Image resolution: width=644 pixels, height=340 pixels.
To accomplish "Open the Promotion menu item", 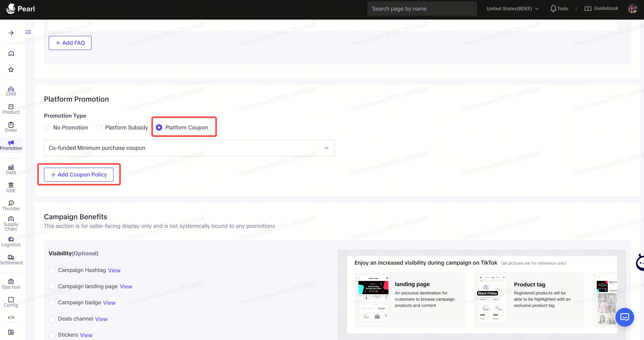I will coord(11,145).
